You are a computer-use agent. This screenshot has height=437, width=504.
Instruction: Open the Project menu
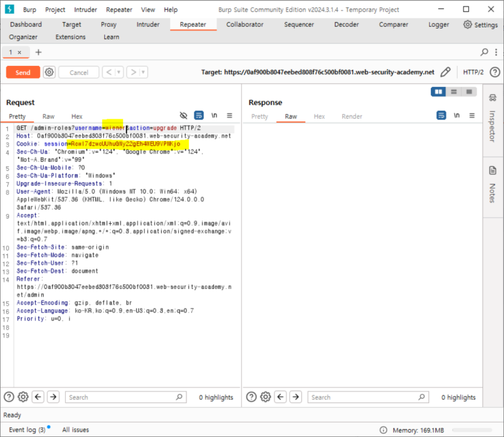coord(55,10)
